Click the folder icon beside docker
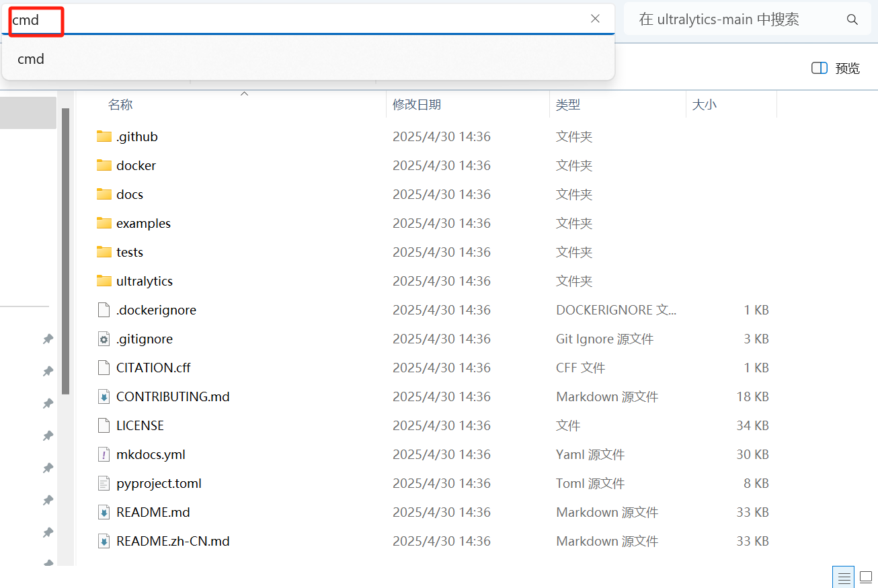 tap(104, 165)
